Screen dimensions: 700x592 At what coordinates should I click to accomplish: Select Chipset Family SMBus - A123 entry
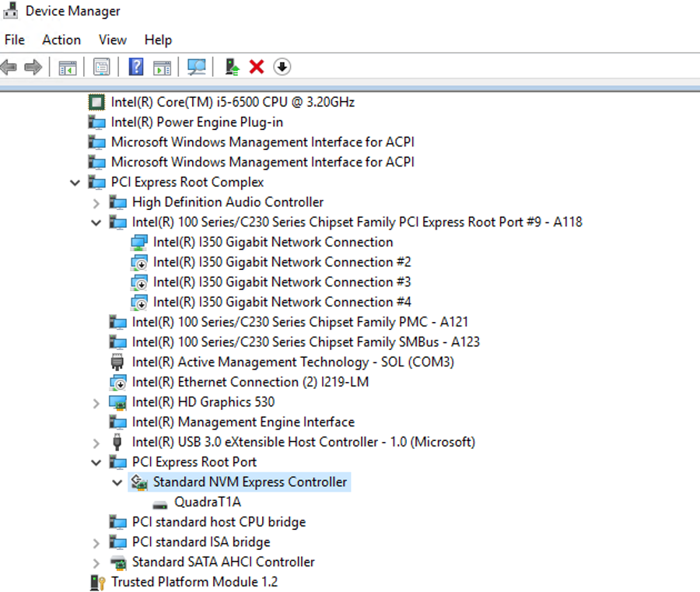[x=306, y=342]
